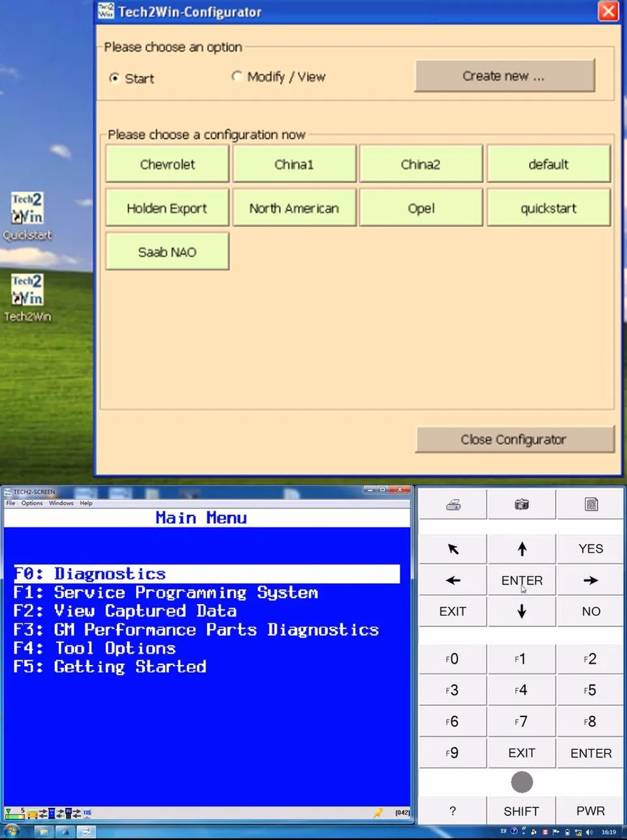Click the F2 function key
Screen dimensions: 627x840
tap(590, 659)
